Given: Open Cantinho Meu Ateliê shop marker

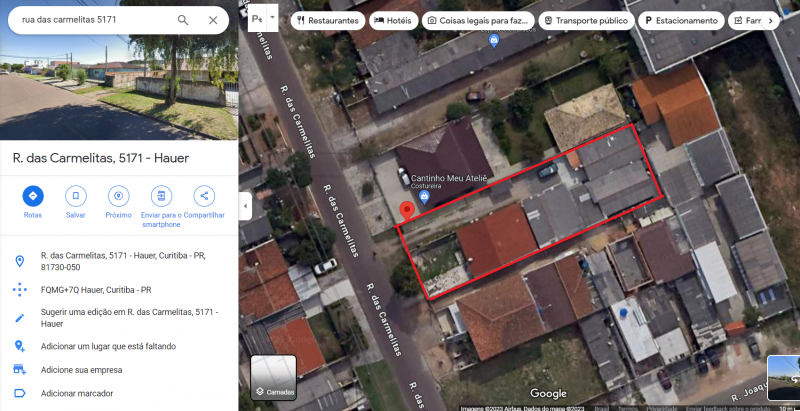Looking at the screenshot, I should [424, 197].
